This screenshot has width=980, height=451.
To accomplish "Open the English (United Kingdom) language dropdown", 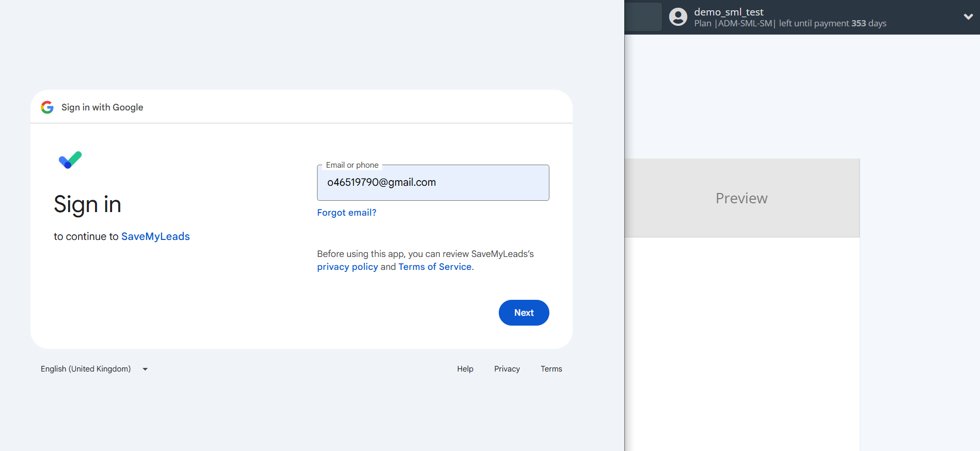I will 94,369.
